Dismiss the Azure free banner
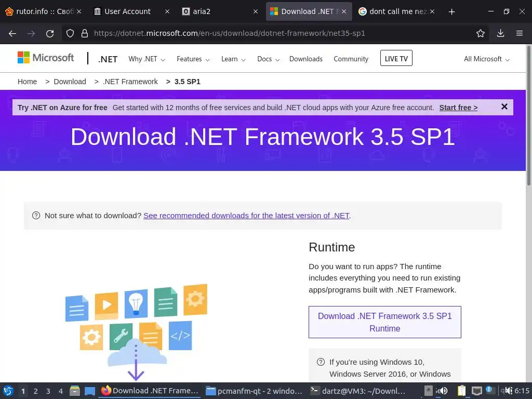 (x=504, y=107)
